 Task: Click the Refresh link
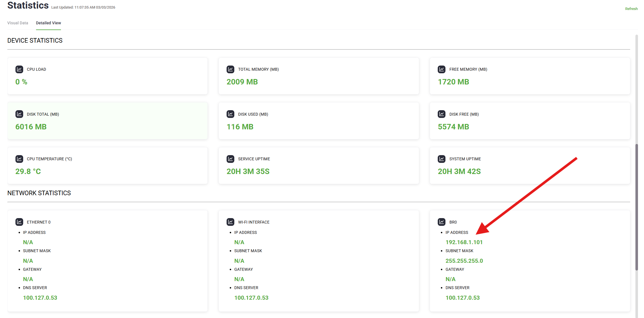pyautogui.click(x=631, y=9)
